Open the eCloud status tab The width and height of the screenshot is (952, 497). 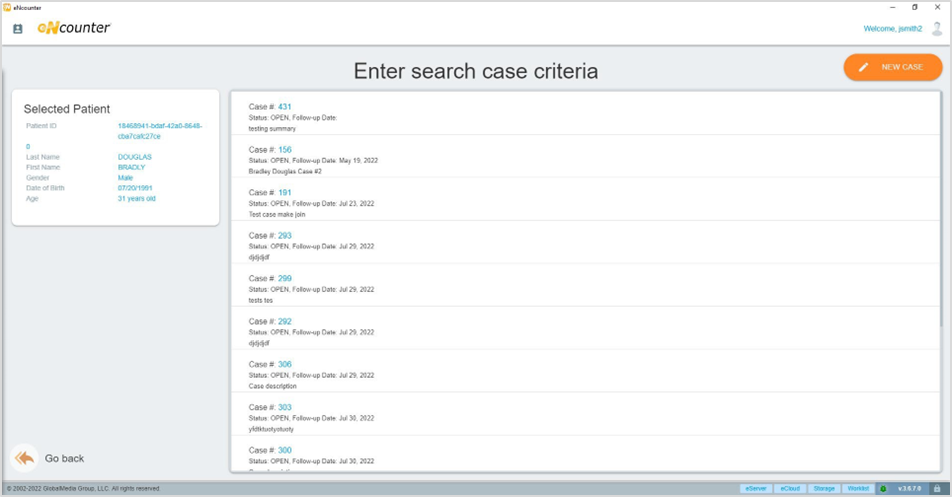(x=790, y=489)
